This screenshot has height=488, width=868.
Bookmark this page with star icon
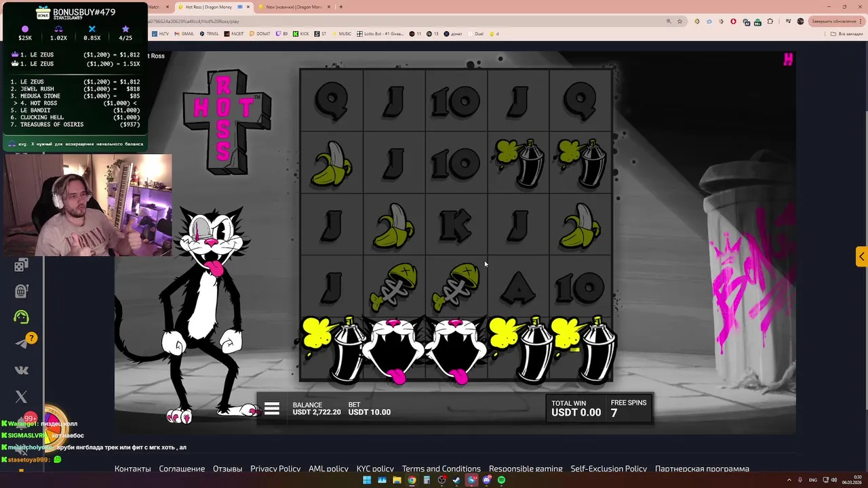pyautogui.click(x=679, y=21)
